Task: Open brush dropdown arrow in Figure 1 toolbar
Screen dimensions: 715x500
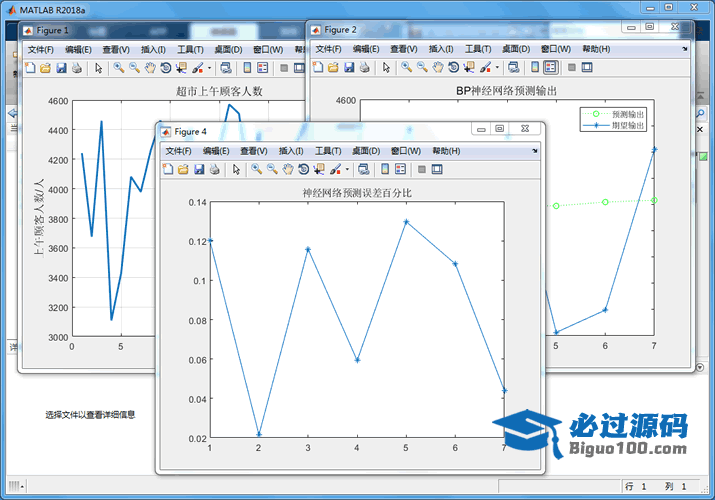Action: [x=209, y=68]
